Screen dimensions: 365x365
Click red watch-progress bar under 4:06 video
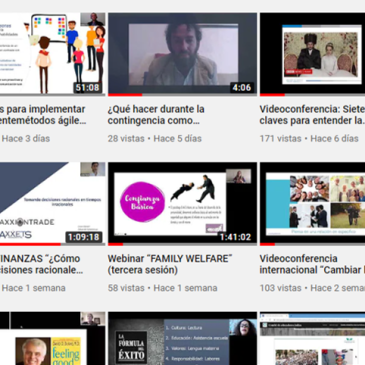tap(125, 95)
